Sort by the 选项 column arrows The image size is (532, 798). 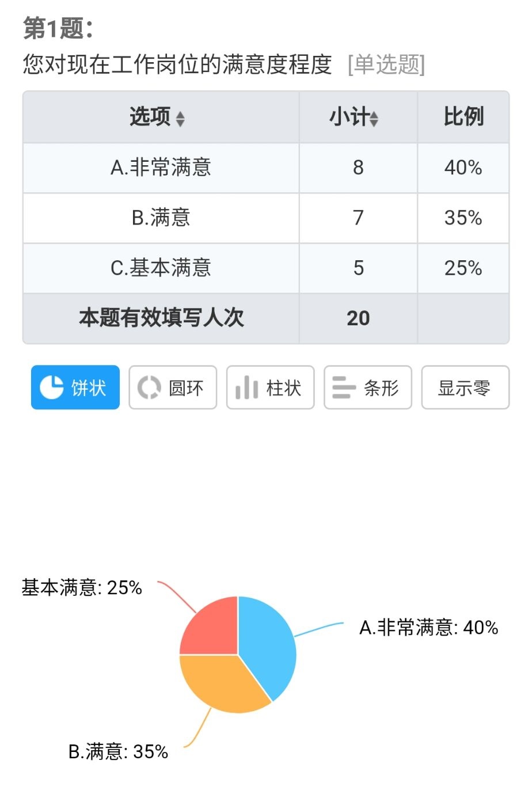click(x=180, y=119)
